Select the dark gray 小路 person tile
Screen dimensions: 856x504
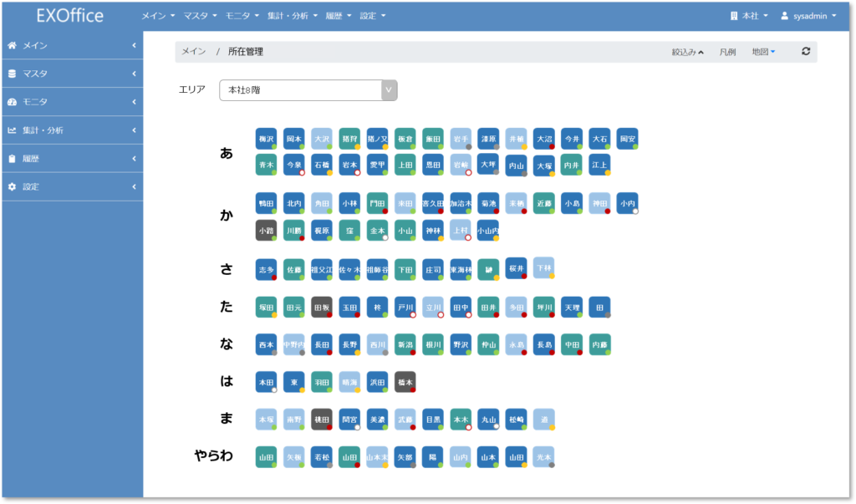266,231
